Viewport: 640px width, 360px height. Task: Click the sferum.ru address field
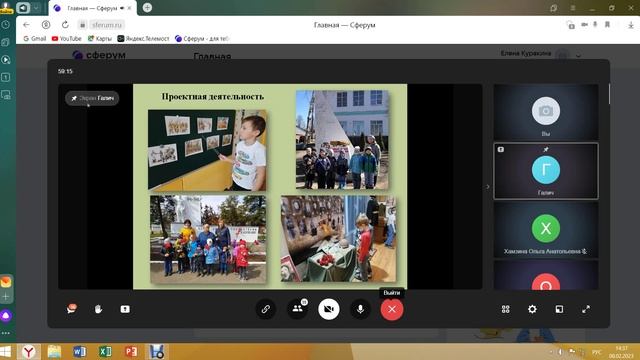(x=107, y=25)
